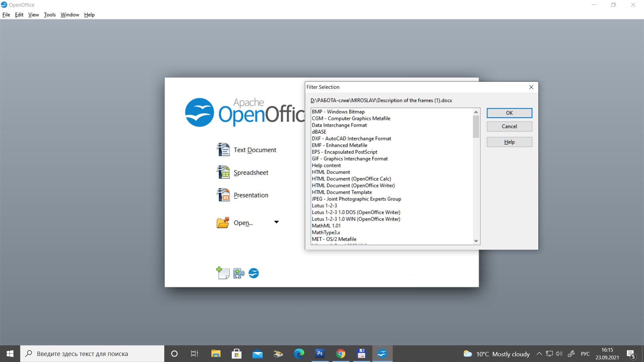This screenshot has height=362, width=644.
Task: Click the Open folder icon
Action: click(223, 223)
